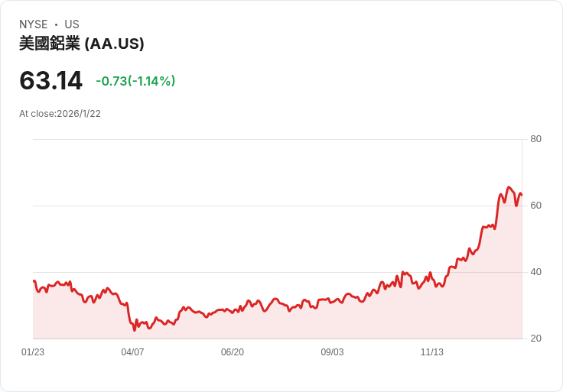Click the right end of the red price line
The image size is (563, 392).
pyautogui.click(x=521, y=194)
